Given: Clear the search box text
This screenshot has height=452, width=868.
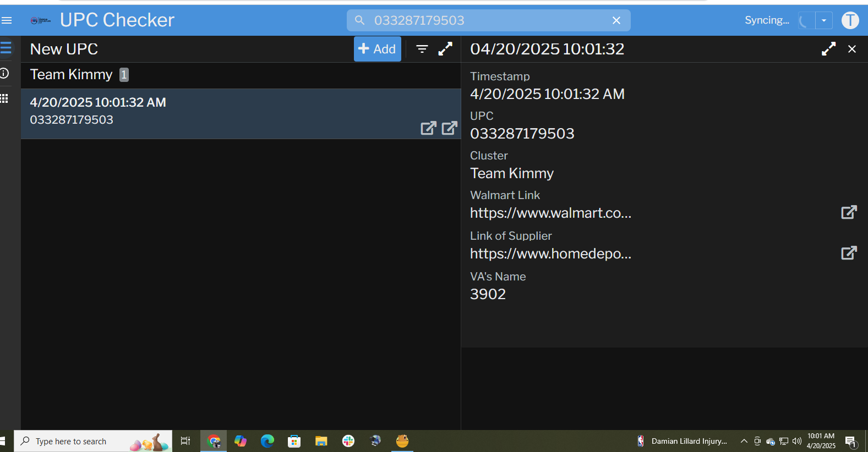Looking at the screenshot, I should pos(616,20).
